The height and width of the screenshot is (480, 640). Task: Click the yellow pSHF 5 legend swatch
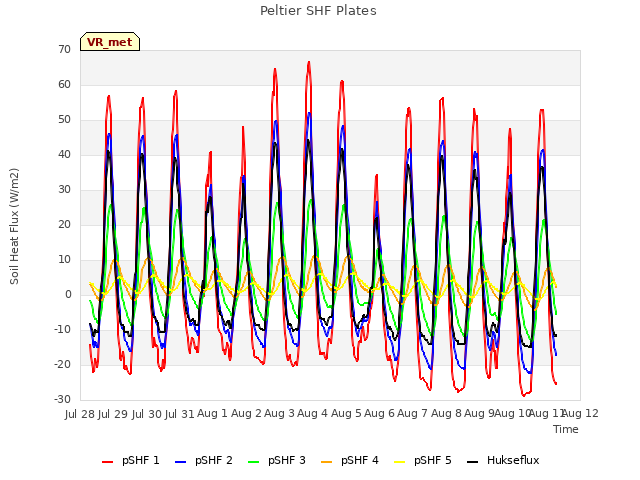(400, 462)
